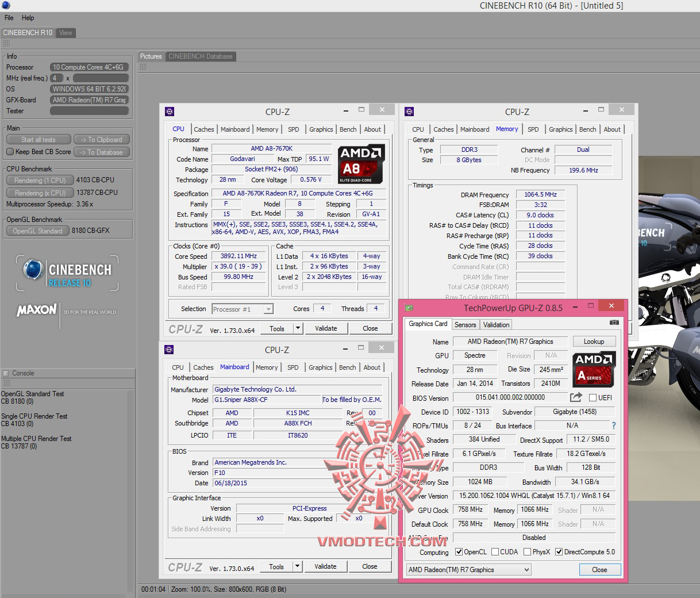Toggle the OpenCL checkbox
700x598 pixels.
pyautogui.click(x=459, y=552)
